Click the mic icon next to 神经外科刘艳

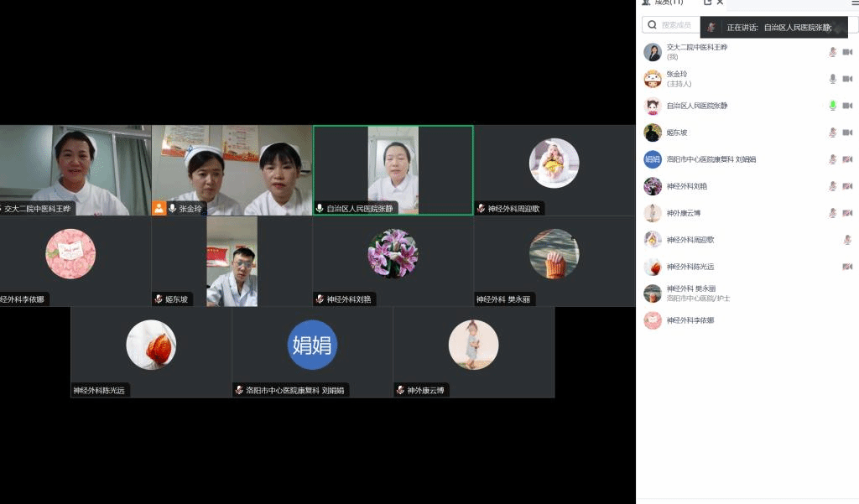coord(830,186)
